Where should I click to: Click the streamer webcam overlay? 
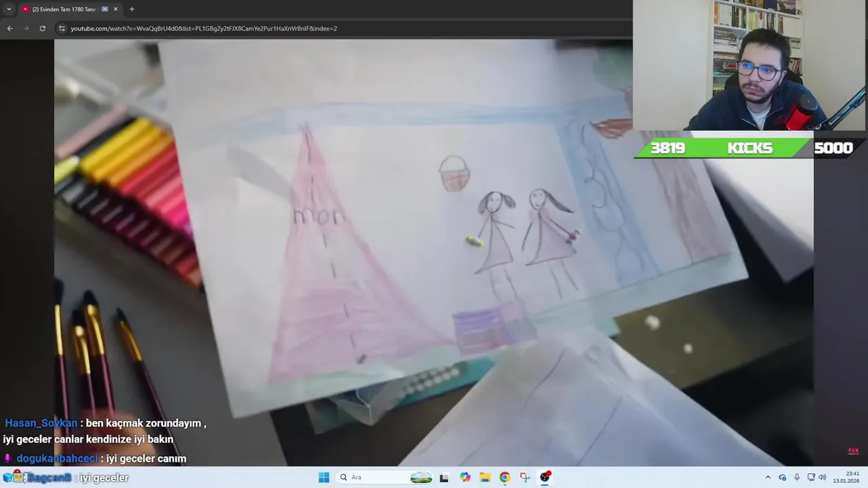750,65
